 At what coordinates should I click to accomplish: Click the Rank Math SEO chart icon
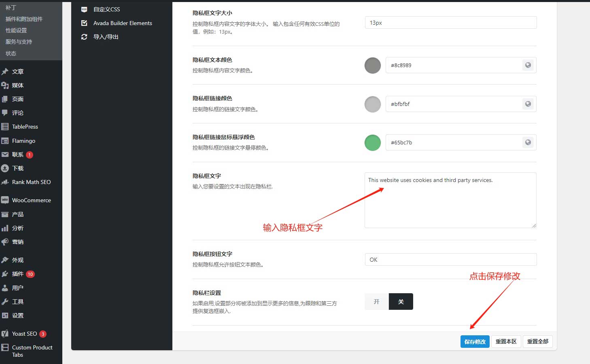point(5,182)
